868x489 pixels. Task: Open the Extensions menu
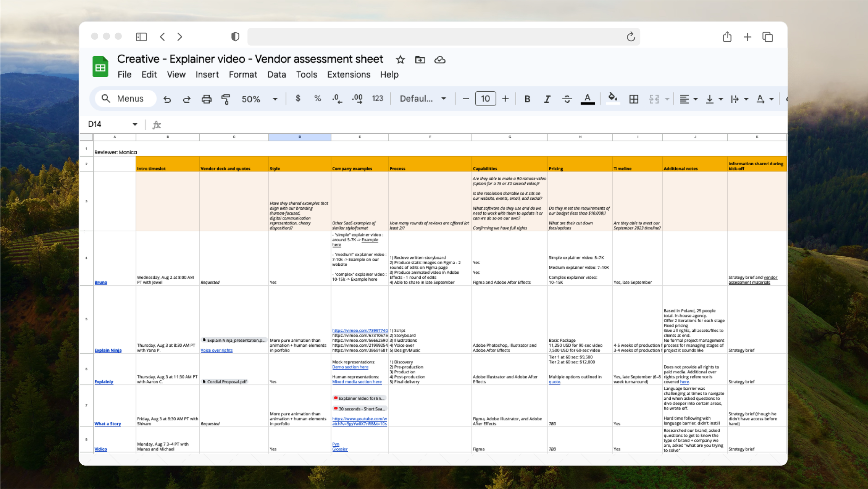pyautogui.click(x=349, y=74)
